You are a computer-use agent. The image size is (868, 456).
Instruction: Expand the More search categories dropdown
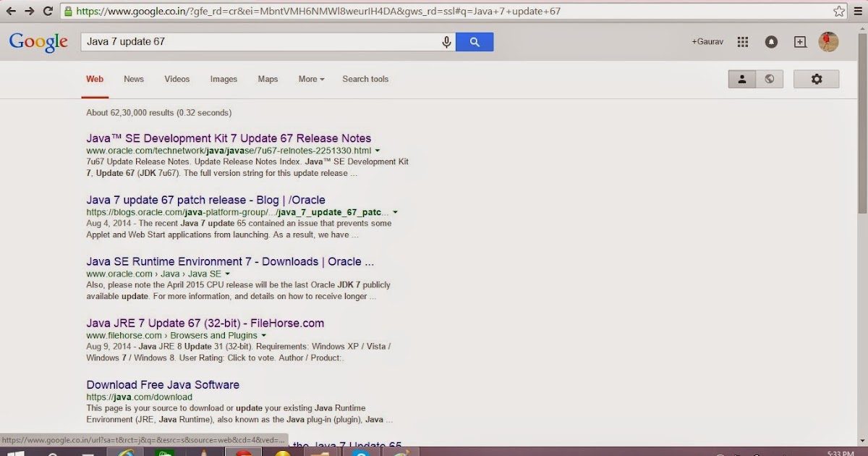coord(311,79)
